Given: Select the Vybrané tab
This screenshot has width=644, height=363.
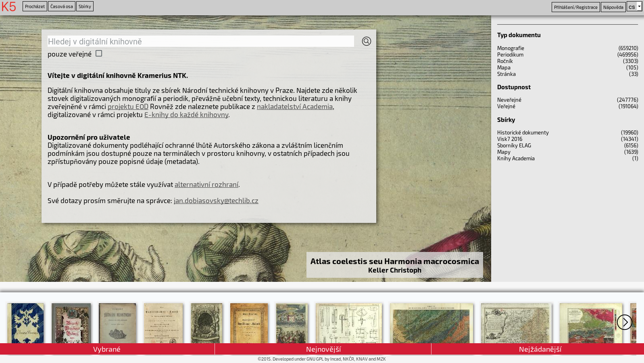Looking at the screenshot, I should [107, 349].
